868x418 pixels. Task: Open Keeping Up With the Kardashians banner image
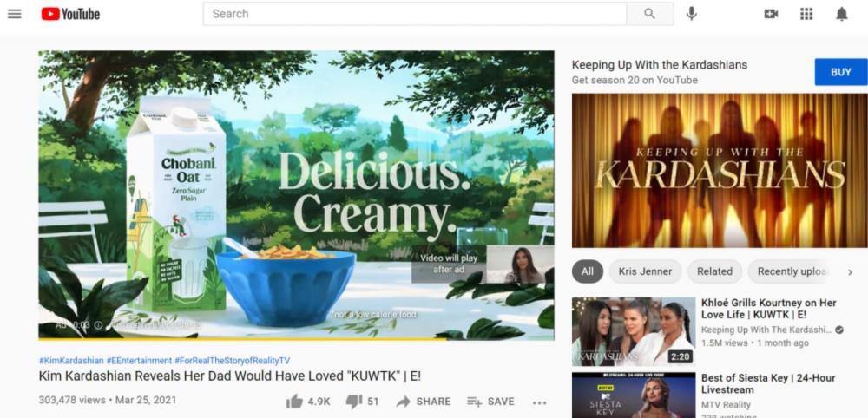click(x=720, y=170)
